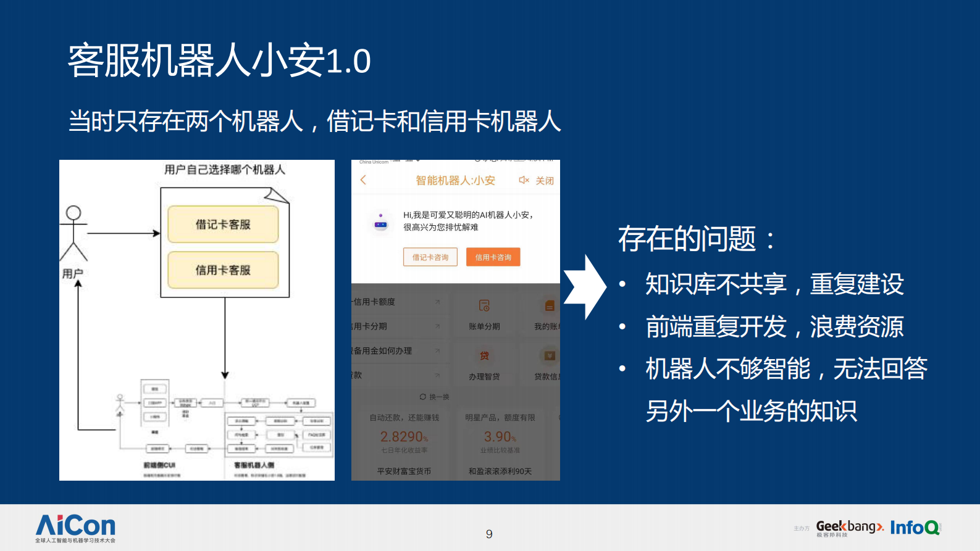
Task: Click the subtitle about 借记卡和信用卡机器人
Action: 314,121
